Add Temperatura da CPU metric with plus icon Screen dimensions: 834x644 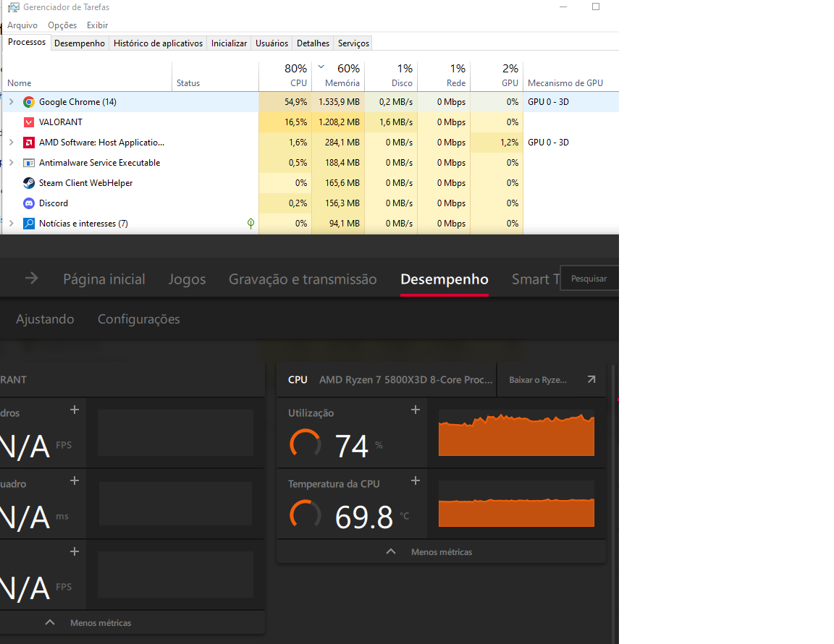tap(416, 480)
